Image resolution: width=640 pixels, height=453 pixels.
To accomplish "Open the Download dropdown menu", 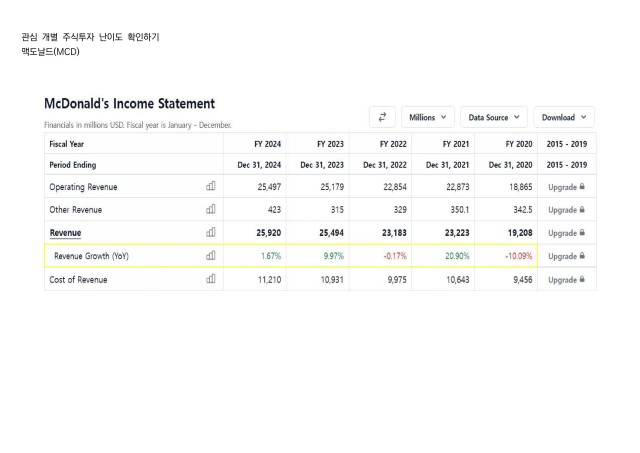I will point(564,117).
